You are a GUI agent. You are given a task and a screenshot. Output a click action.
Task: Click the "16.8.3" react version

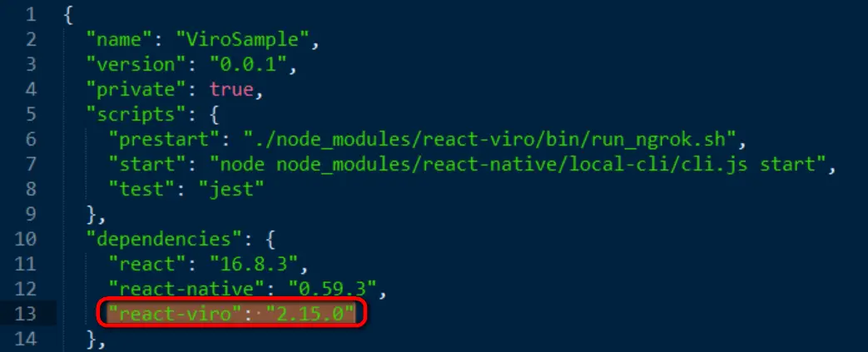[254, 264]
